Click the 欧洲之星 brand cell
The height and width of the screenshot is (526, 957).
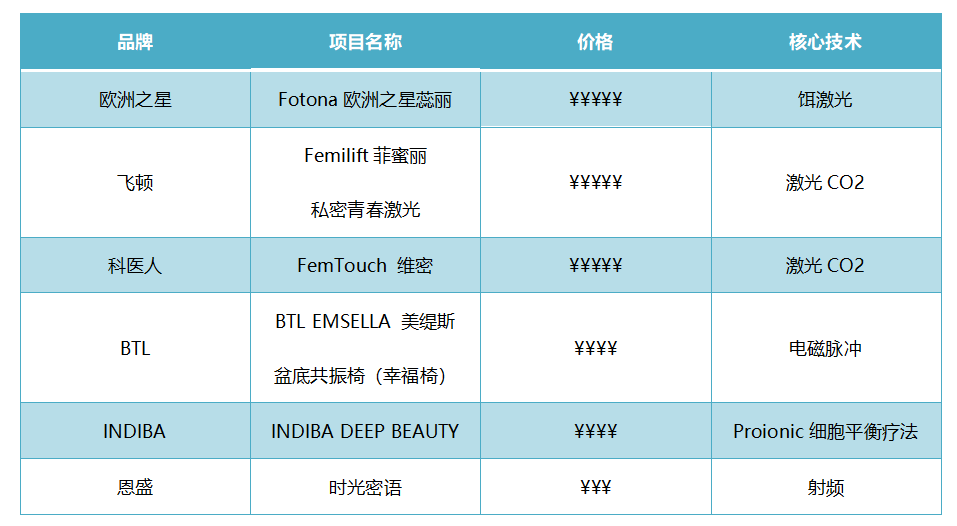point(135,99)
